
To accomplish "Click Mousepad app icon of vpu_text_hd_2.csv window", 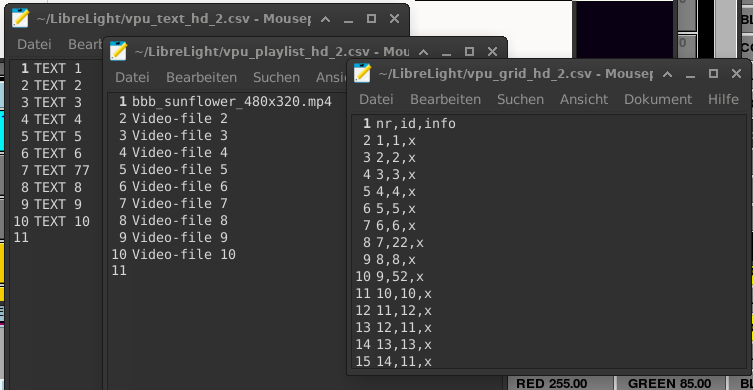I will pyautogui.click(x=20, y=18).
